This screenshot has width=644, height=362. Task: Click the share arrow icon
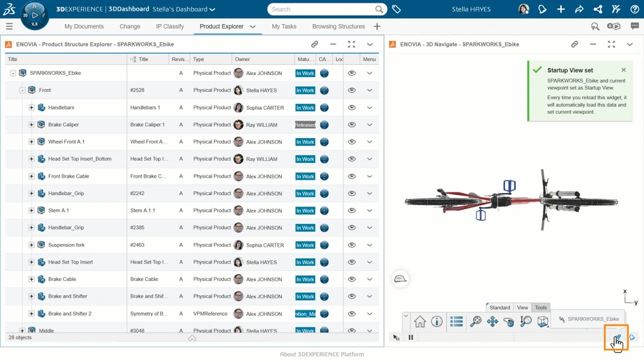click(x=579, y=9)
